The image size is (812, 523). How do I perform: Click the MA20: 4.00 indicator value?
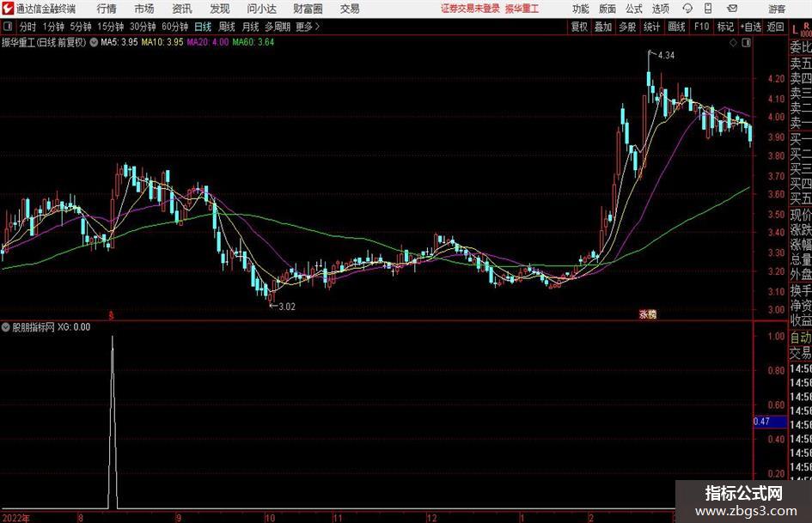(x=207, y=42)
